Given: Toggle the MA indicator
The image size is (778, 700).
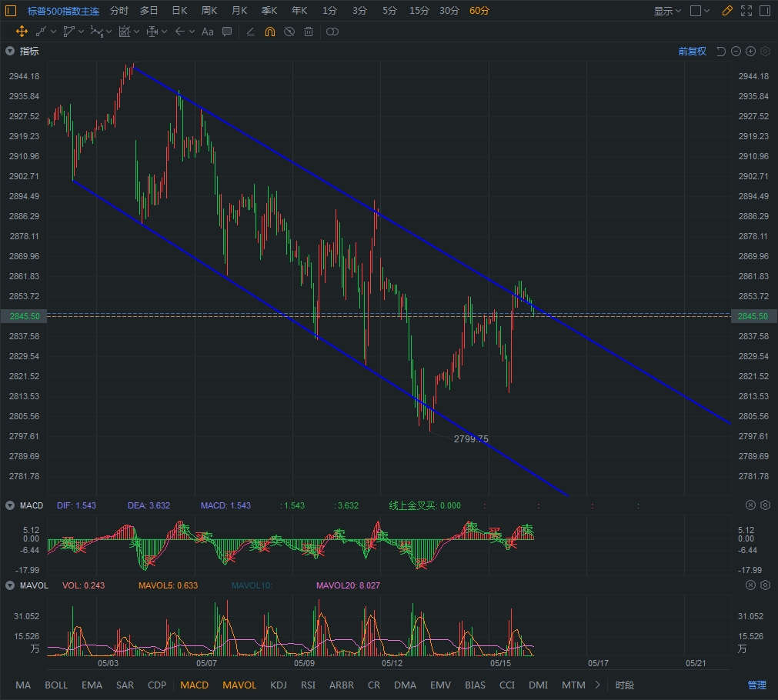Looking at the screenshot, I should (x=23, y=685).
